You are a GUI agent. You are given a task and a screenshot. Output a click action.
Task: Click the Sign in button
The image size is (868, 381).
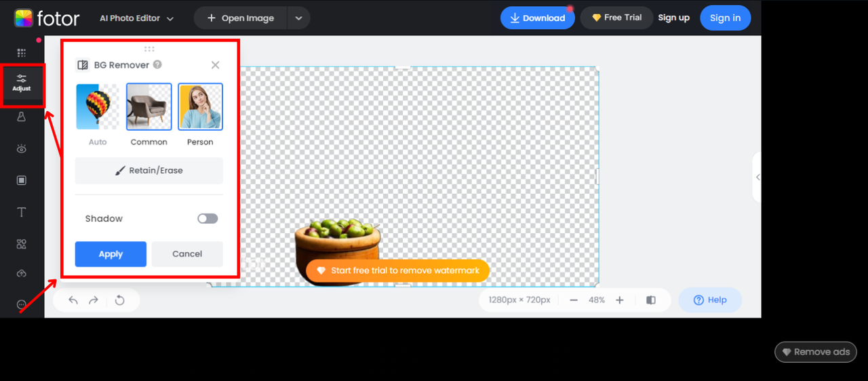[x=725, y=18]
